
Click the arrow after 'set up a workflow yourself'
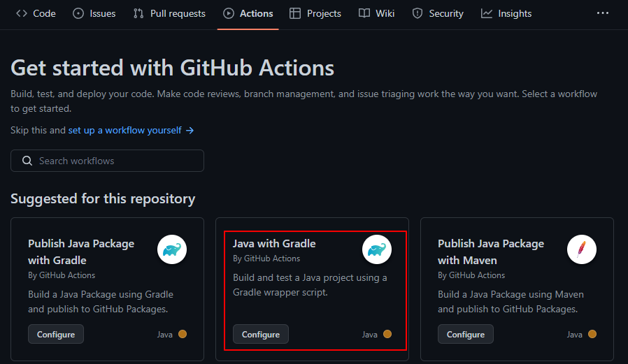190,131
